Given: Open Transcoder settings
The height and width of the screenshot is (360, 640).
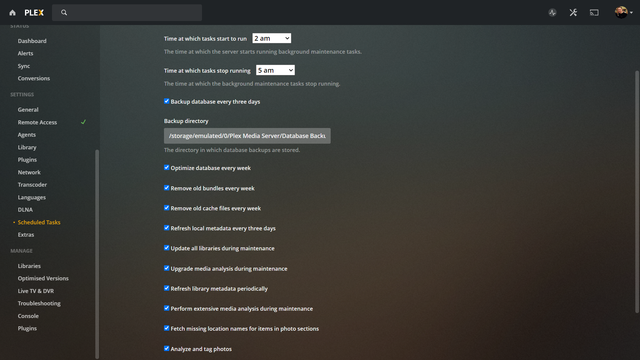Looking at the screenshot, I should [x=32, y=185].
